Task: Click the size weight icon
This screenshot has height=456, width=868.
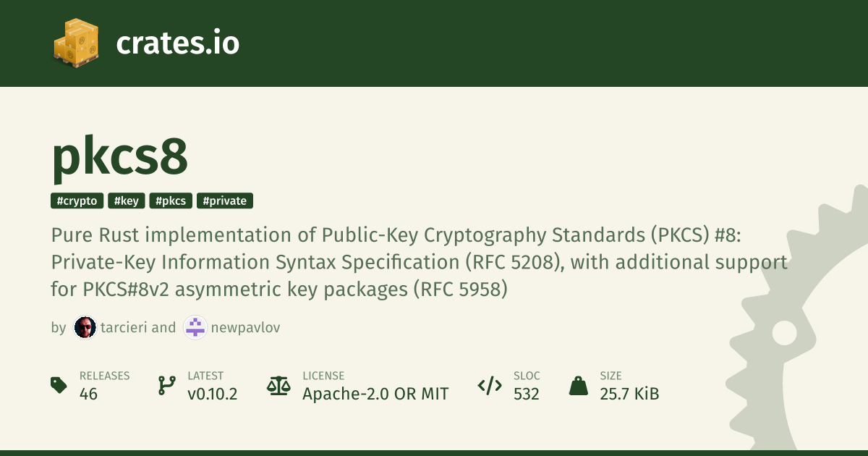Action: click(x=578, y=385)
